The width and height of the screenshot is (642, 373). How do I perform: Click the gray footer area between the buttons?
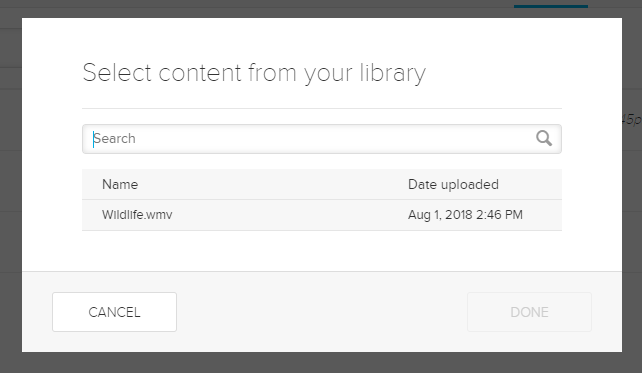(322, 312)
